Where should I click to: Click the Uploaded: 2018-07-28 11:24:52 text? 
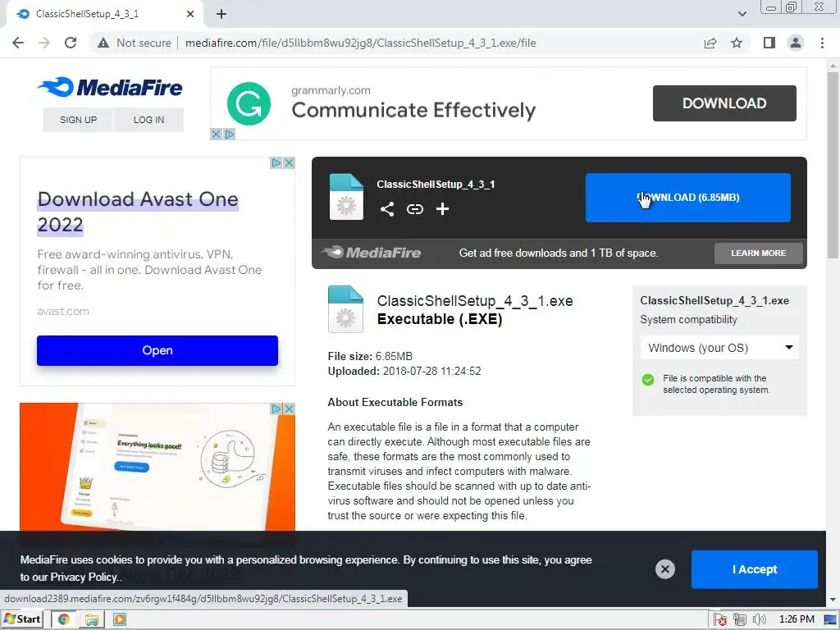pyautogui.click(x=404, y=371)
